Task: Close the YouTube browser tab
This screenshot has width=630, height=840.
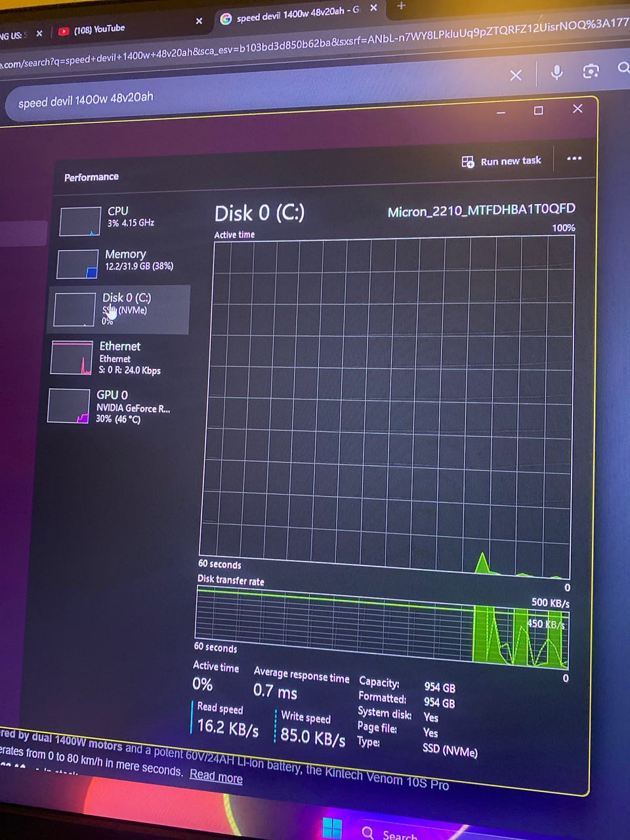Action: pyautogui.click(x=199, y=21)
